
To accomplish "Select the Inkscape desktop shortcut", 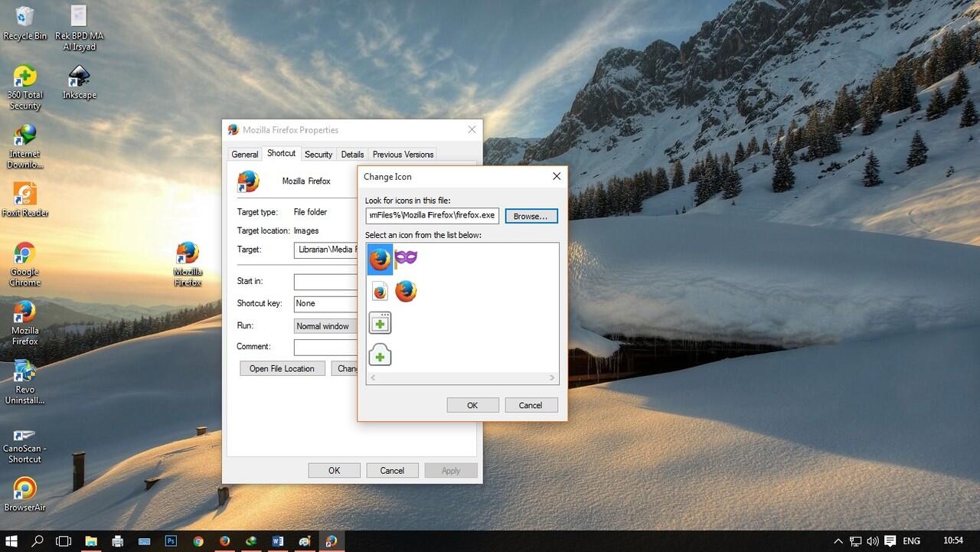I will coord(79,83).
